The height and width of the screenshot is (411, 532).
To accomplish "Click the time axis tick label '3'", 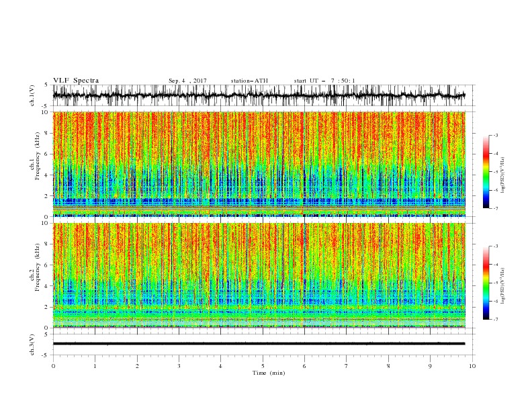I will (x=179, y=366).
